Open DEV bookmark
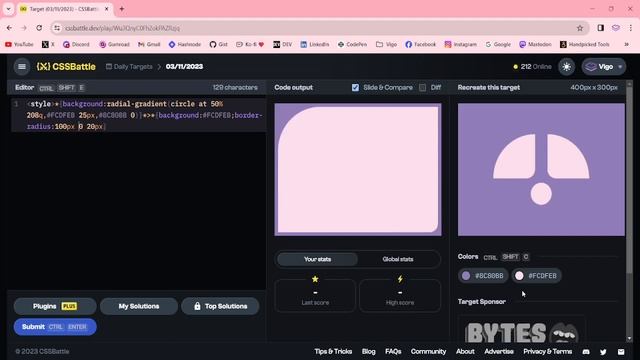This screenshot has width=640, height=360. (x=282, y=44)
